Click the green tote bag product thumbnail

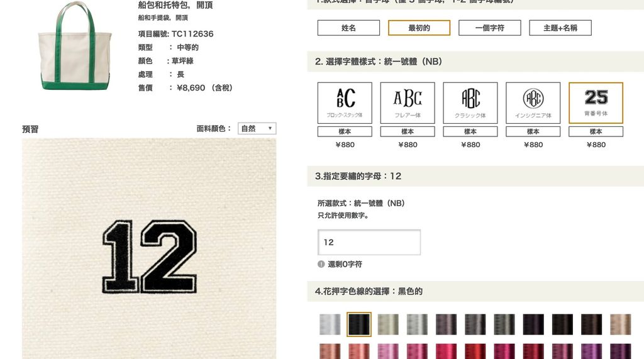(x=75, y=46)
